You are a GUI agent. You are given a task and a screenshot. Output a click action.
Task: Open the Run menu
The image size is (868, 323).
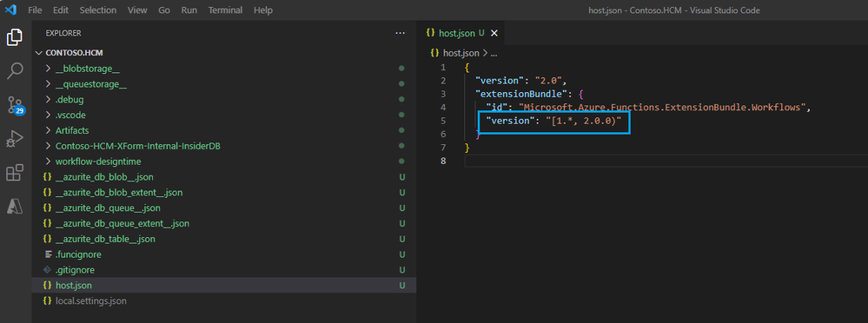tap(189, 10)
